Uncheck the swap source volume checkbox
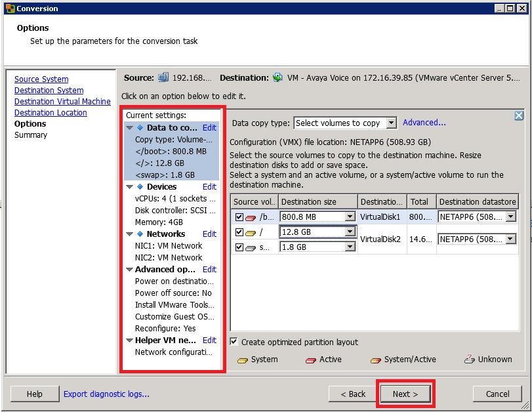532x412 pixels. point(238,246)
